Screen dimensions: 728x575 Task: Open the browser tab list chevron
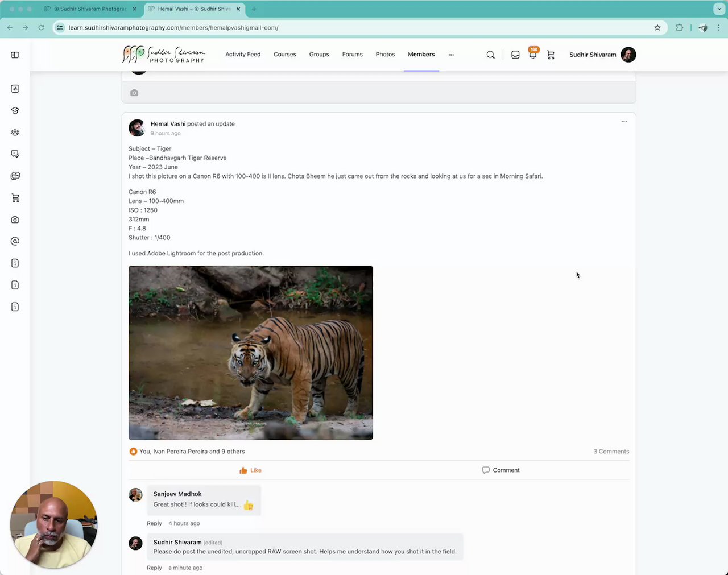point(719,9)
